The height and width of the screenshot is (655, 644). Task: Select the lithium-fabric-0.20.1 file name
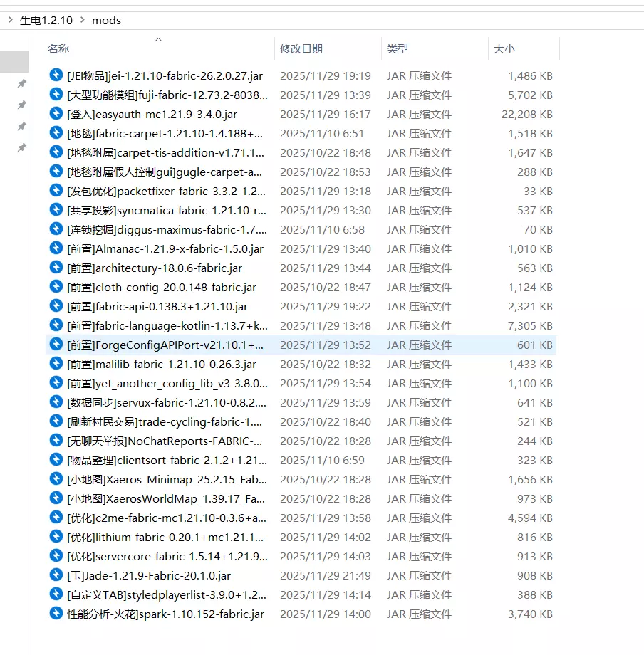165,538
